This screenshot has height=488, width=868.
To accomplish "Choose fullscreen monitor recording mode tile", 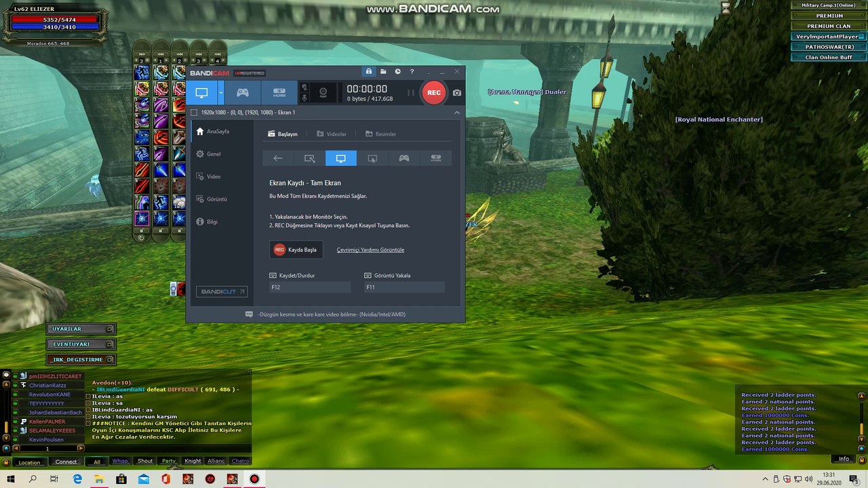I will pyautogui.click(x=341, y=158).
